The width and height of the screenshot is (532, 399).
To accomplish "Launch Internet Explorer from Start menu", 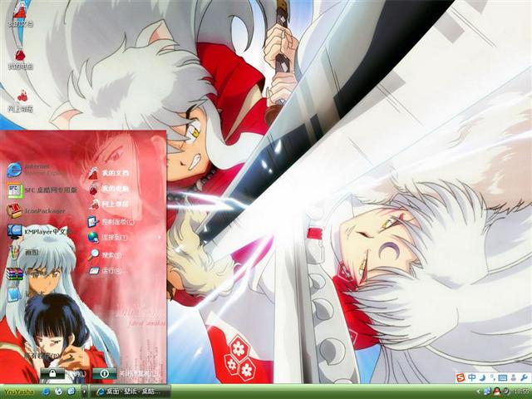I will pyautogui.click(x=37, y=170).
